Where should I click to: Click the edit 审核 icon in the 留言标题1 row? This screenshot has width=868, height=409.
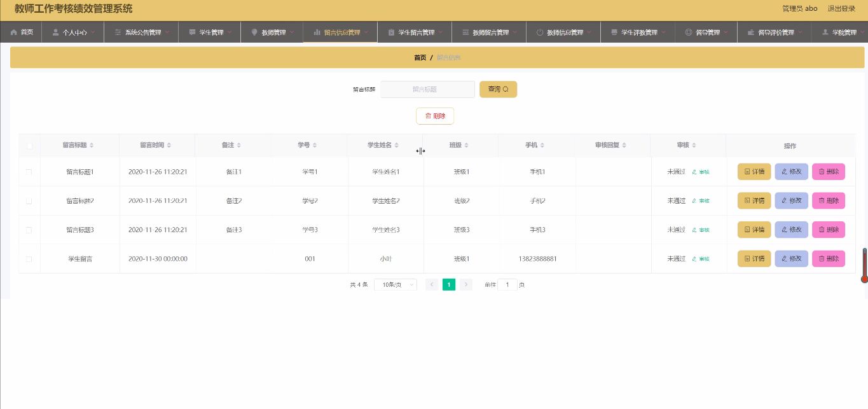pyautogui.click(x=694, y=172)
